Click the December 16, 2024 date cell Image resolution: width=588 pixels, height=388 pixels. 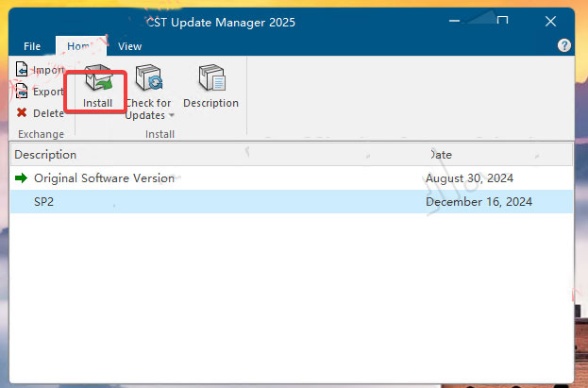(x=479, y=202)
